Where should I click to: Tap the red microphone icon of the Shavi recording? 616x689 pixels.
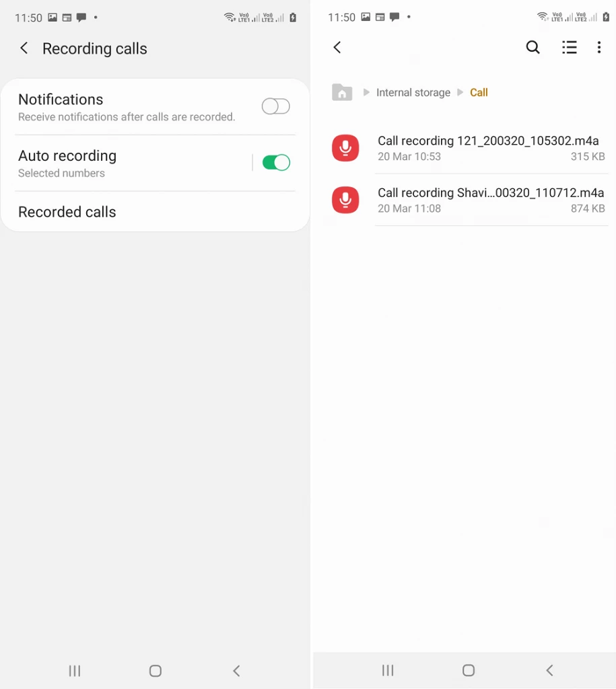click(345, 200)
